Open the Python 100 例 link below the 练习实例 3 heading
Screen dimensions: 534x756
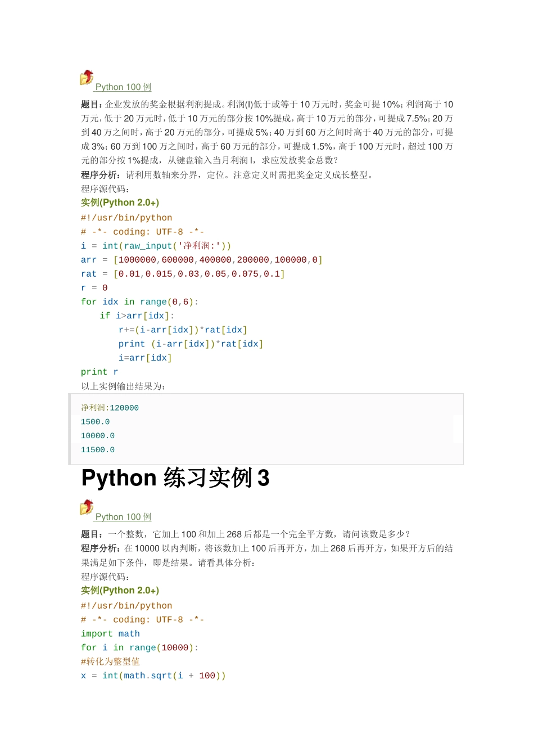[123, 517]
